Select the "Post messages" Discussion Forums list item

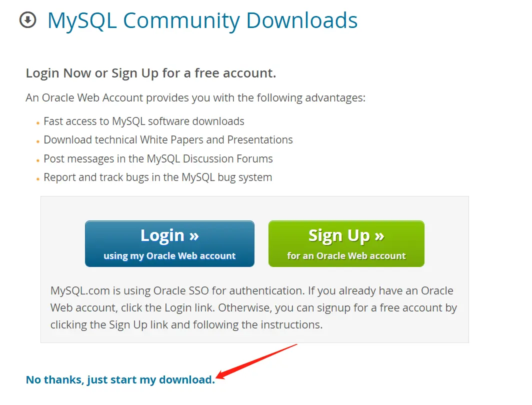click(x=158, y=159)
